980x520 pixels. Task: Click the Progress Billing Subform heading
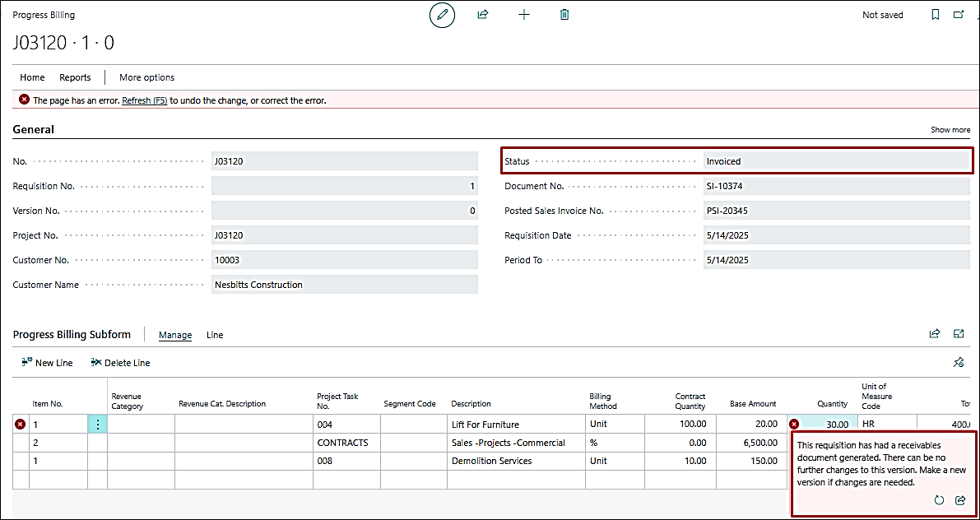(72, 334)
